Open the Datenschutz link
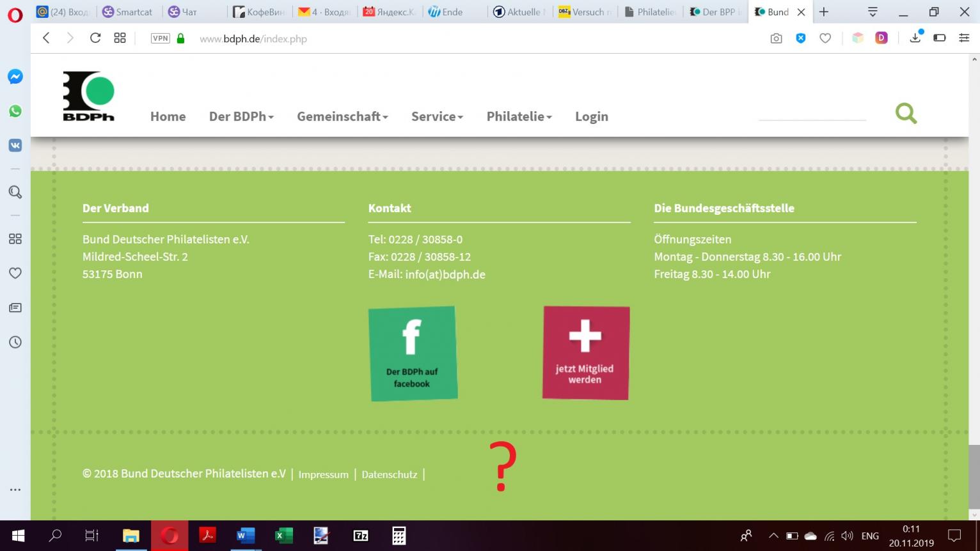The width and height of the screenshot is (980, 551). [x=390, y=474]
